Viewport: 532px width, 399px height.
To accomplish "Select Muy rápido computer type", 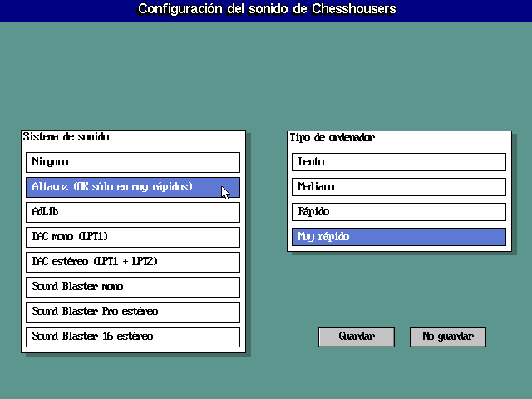I will 399,237.
